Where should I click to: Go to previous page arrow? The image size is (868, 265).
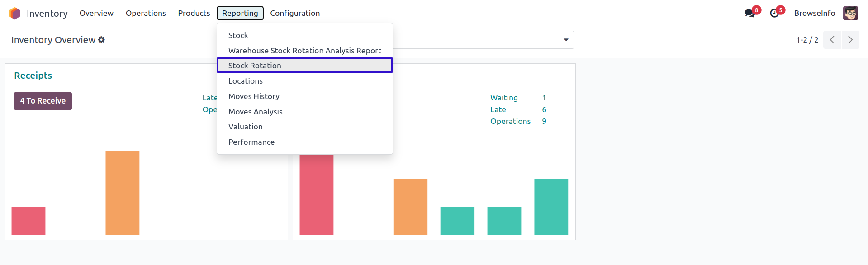coord(832,40)
